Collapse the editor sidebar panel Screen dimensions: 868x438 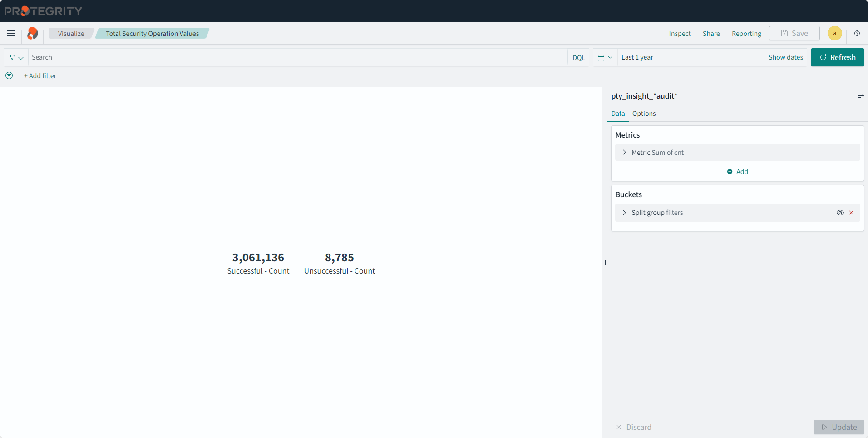click(x=860, y=96)
